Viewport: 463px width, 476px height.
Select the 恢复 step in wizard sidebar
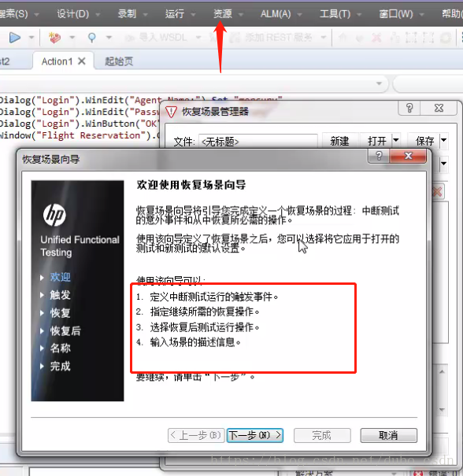(x=60, y=313)
